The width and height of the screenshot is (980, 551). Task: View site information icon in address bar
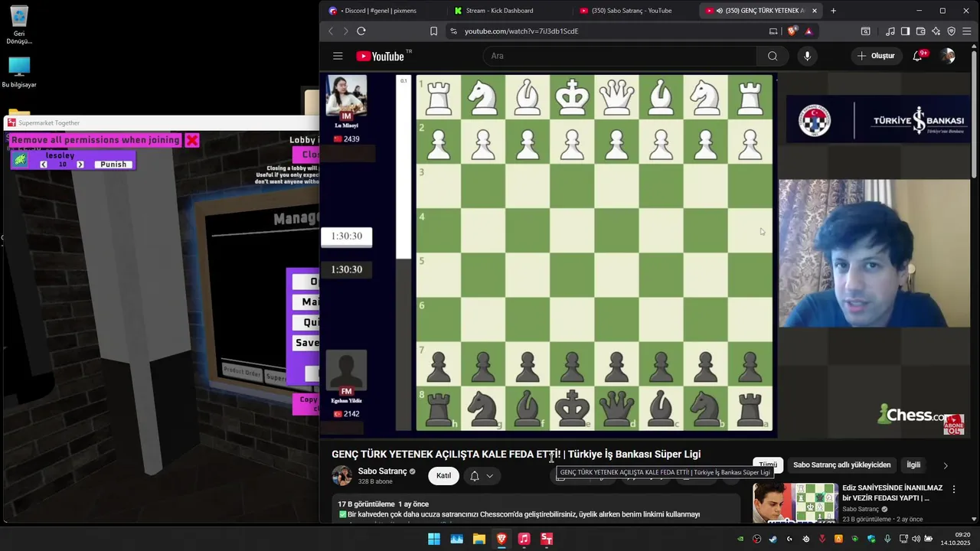click(x=453, y=31)
